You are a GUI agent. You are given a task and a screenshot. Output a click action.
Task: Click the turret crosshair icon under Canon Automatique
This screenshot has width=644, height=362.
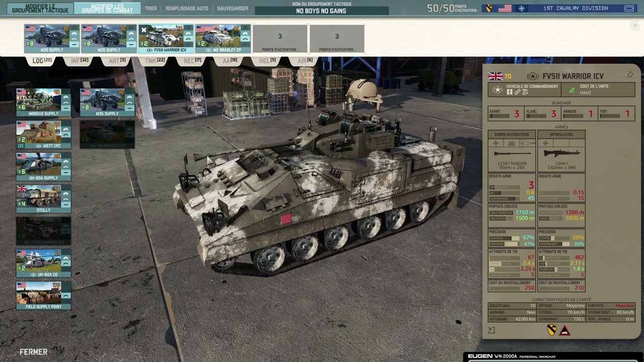point(496,143)
